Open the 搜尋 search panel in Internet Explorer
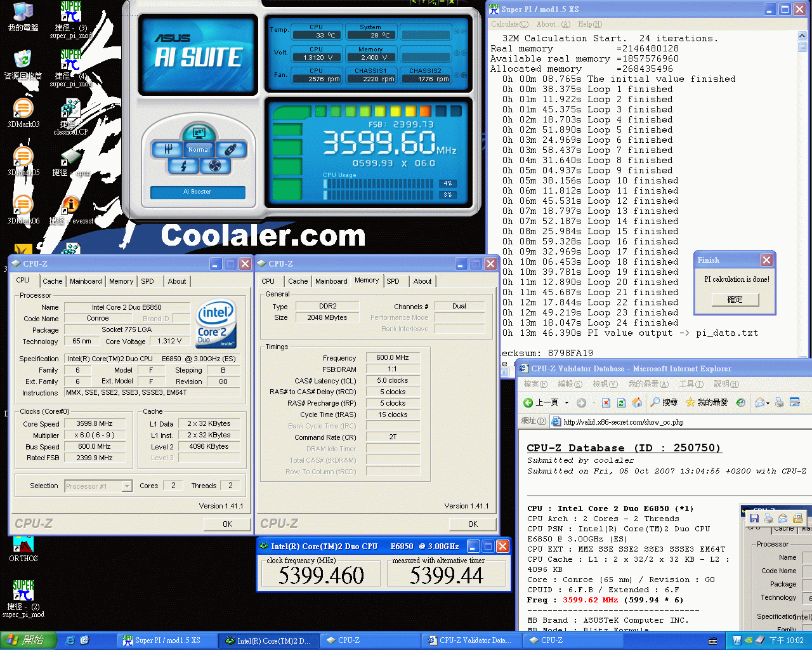Screen dimensions: 812x650 [x=663, y=402]
